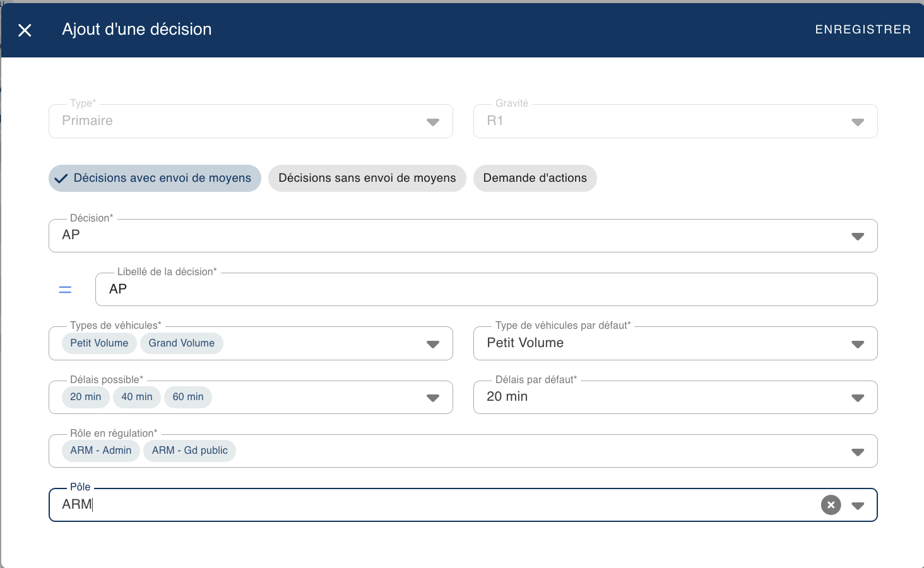Click the Grand Volume vehicle chip
Screen dimensions: 924x568
182,343
